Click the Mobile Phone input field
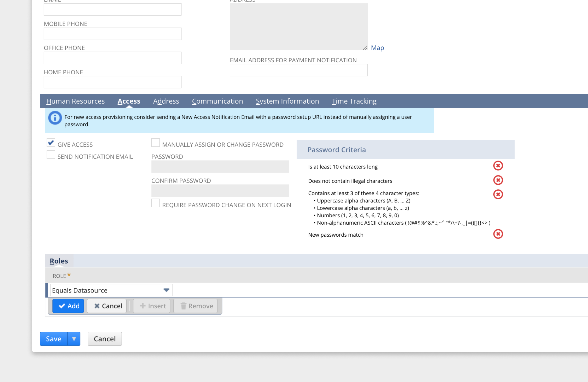 click(112, 34)
